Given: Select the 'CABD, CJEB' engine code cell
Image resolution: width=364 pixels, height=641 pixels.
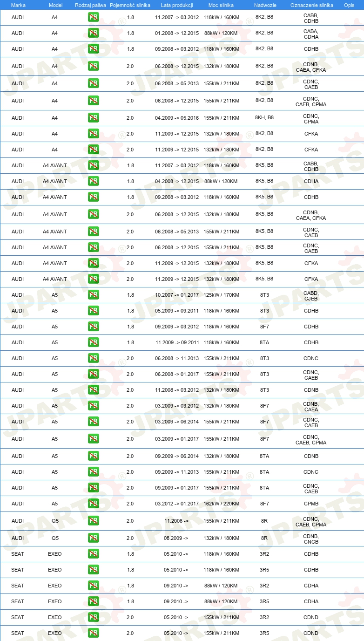Looking at the screenshot, I should [x=311, y=296].
